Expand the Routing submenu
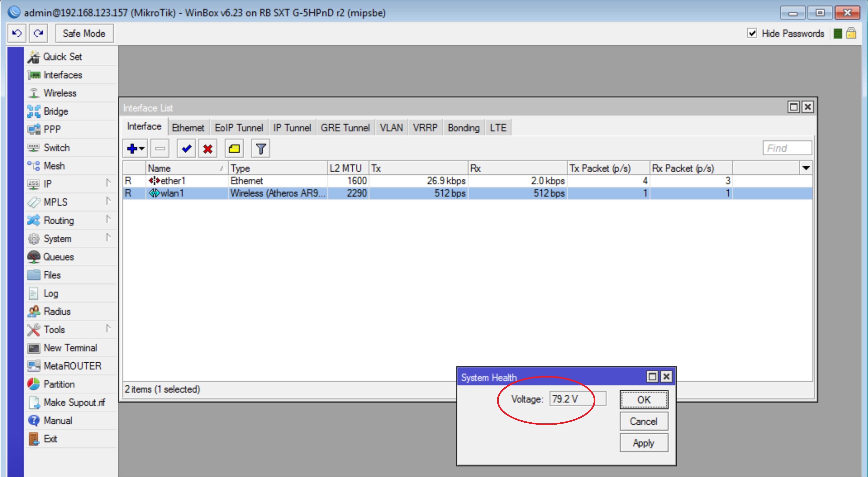The width and height of the screenshot is (868, 477). click(x=108, y=219)
